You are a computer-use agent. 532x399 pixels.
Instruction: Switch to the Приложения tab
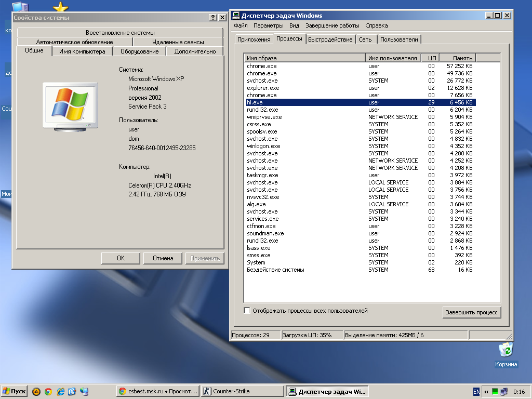pyautogui.click(x=254, y=39)
